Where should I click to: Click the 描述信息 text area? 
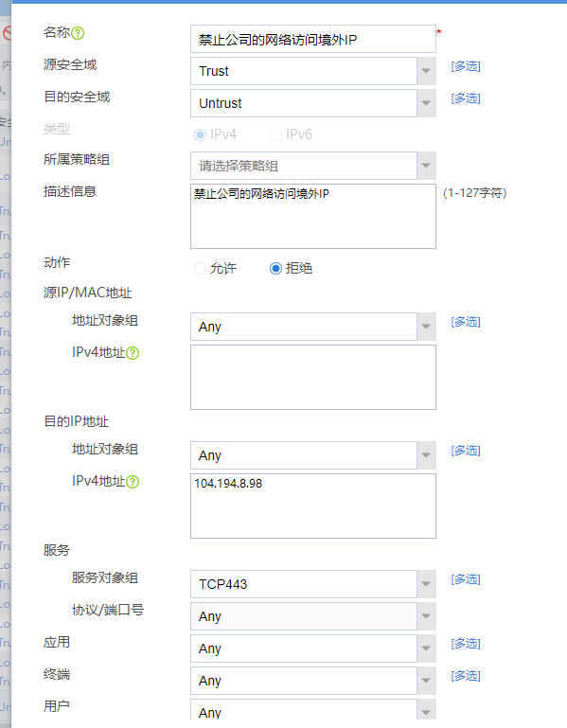point(313,217)
